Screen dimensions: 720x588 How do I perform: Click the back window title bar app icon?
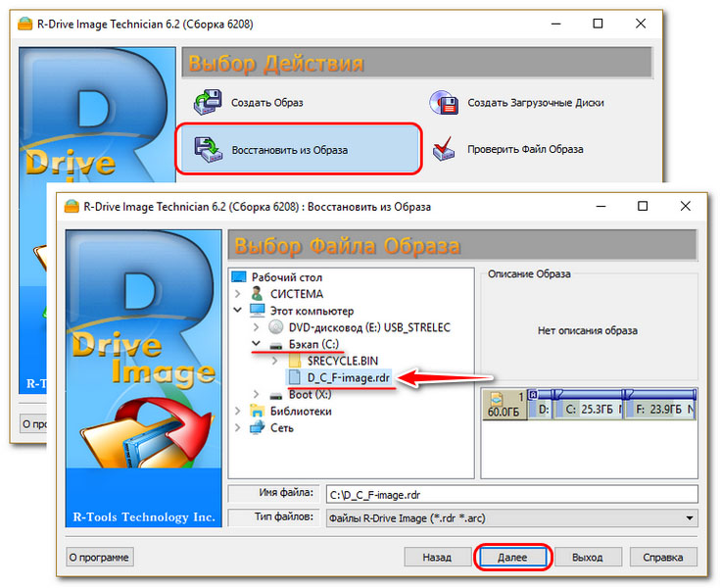tap(25, 24)
